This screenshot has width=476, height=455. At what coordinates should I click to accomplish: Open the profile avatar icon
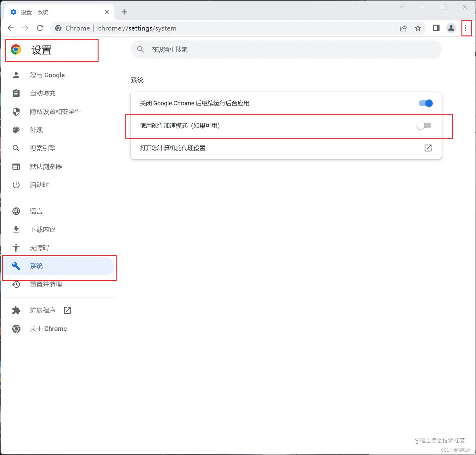pyautogui.click(x=451, y=28)
